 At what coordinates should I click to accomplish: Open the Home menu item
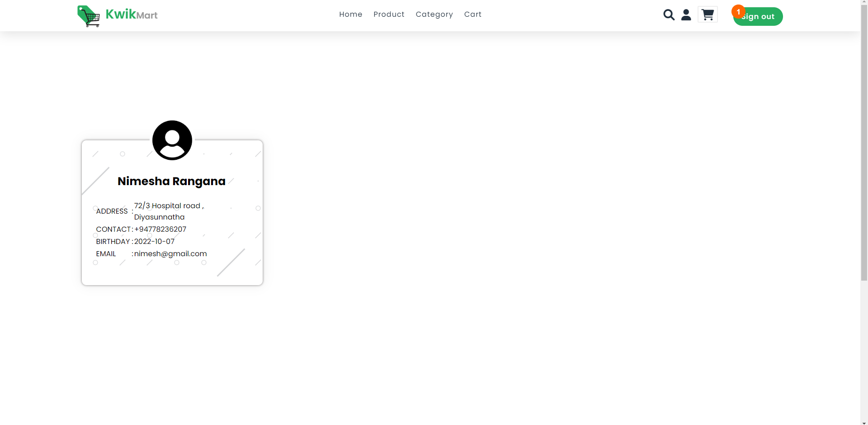[x=351, y=14]
